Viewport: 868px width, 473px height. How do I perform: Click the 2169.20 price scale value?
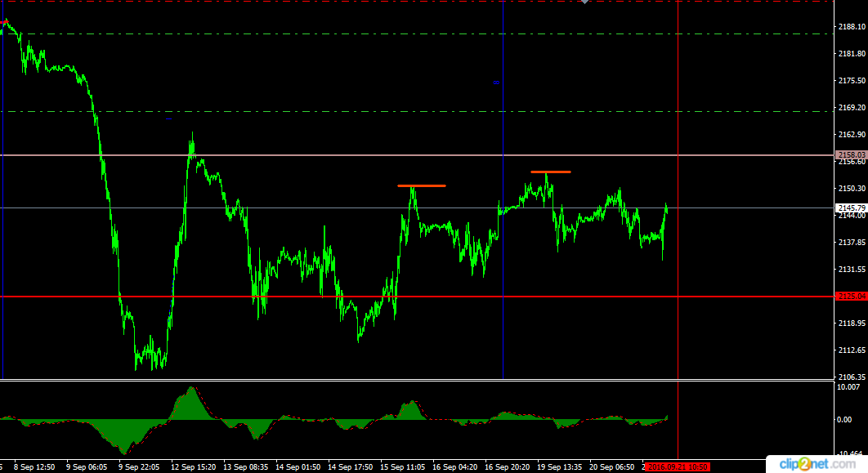click(x=852, y=107)
